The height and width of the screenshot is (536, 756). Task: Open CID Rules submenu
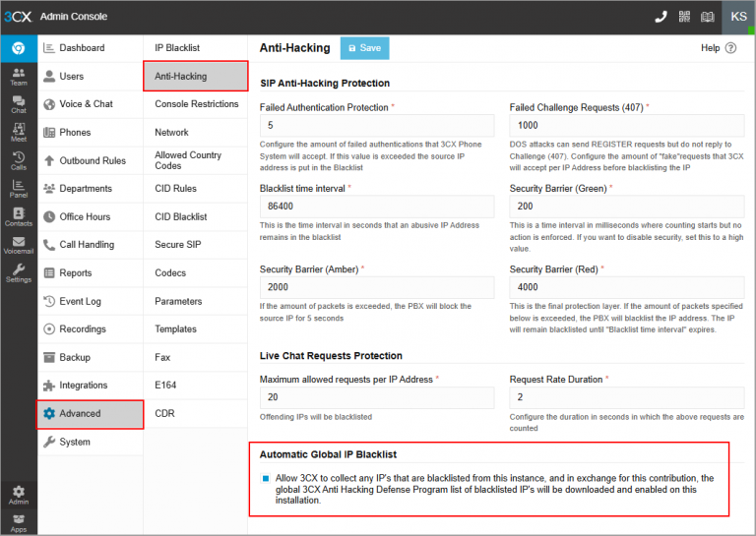click(195, 189)
